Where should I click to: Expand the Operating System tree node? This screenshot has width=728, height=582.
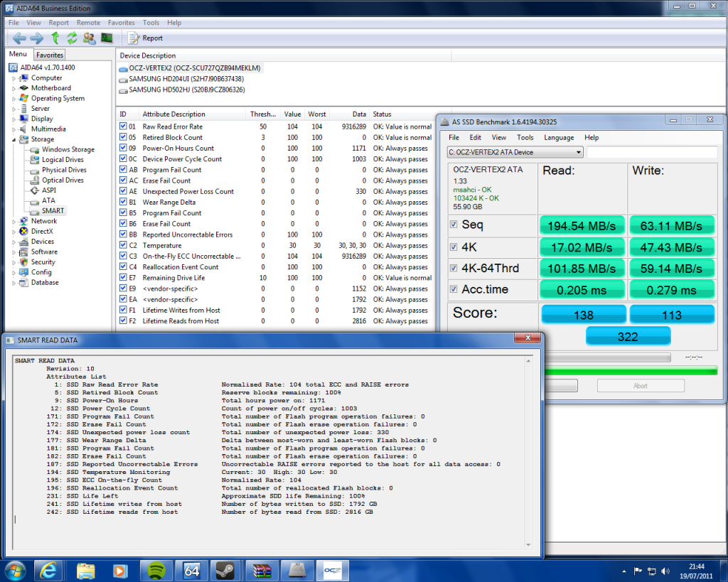tap(14, 99)
